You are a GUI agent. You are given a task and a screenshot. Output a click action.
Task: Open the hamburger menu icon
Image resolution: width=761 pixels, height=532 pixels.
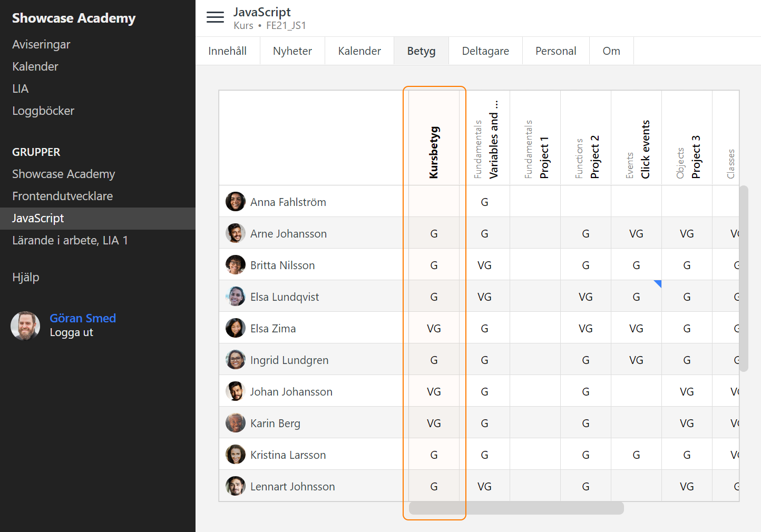215,17
